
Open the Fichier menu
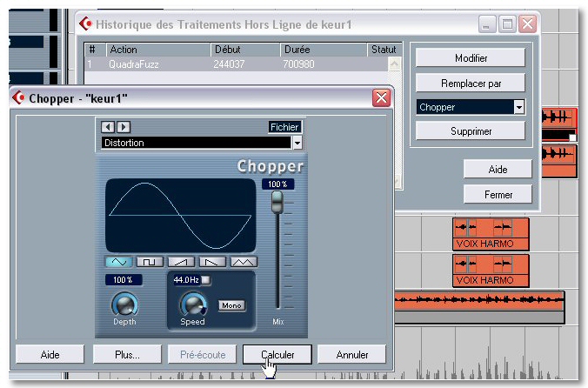(x=284, y=127)
